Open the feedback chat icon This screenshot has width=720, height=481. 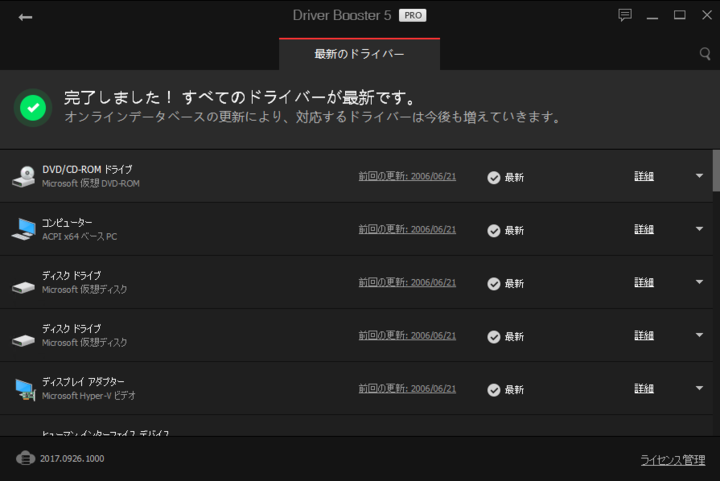pyautogui.click(x=625, y=15)
